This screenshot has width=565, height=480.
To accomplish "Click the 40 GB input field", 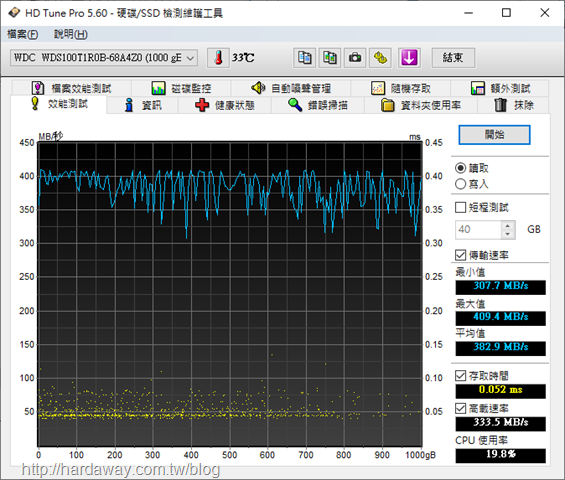I will click(478, 230).
